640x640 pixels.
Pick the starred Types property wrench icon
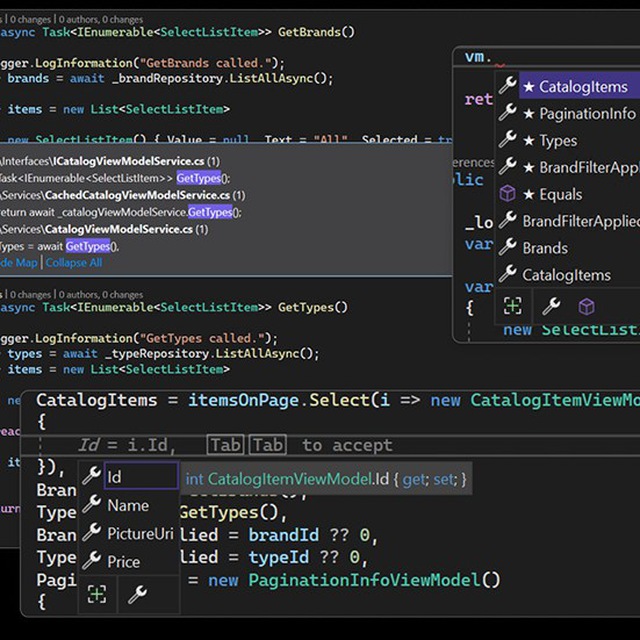[x=508, y=139]
